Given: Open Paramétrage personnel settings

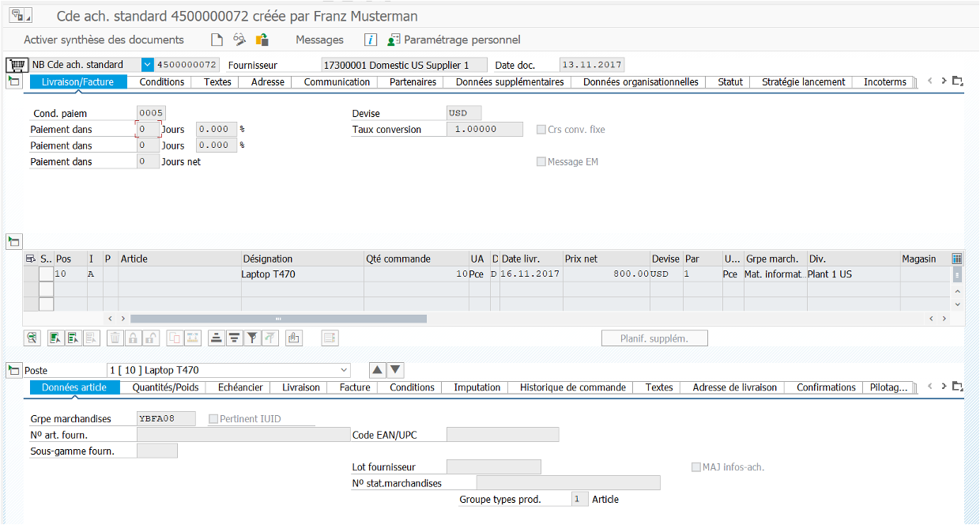Looking at the screenshot, I should 462,40.
